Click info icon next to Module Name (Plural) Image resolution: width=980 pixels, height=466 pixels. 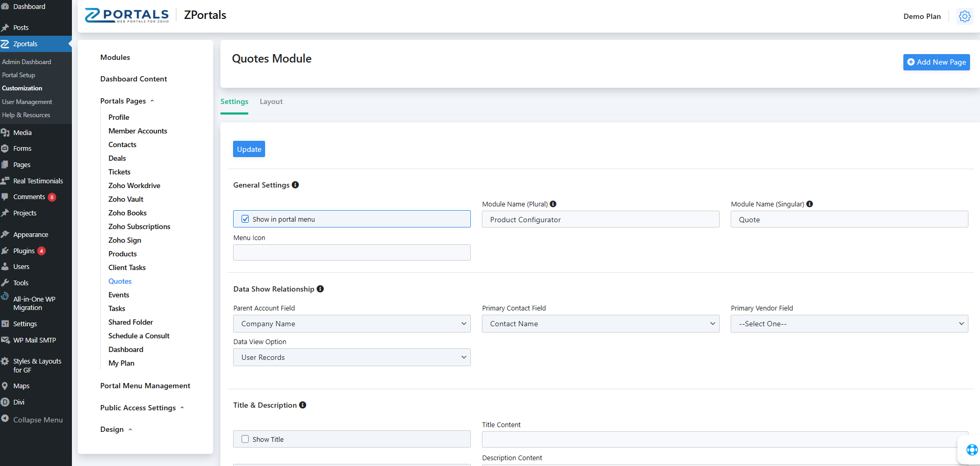[553, 204]
